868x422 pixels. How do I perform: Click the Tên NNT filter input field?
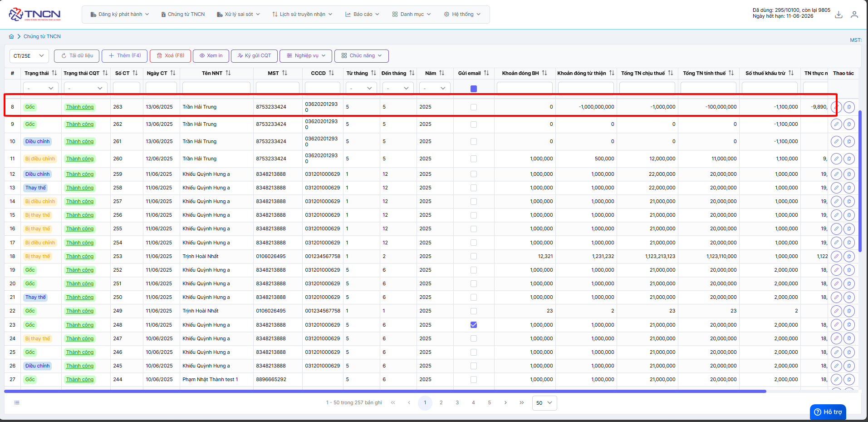click(216, 88)
